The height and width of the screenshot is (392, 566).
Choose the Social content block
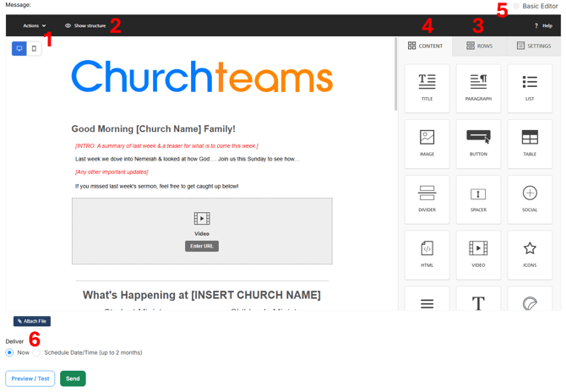pos(530,199)
